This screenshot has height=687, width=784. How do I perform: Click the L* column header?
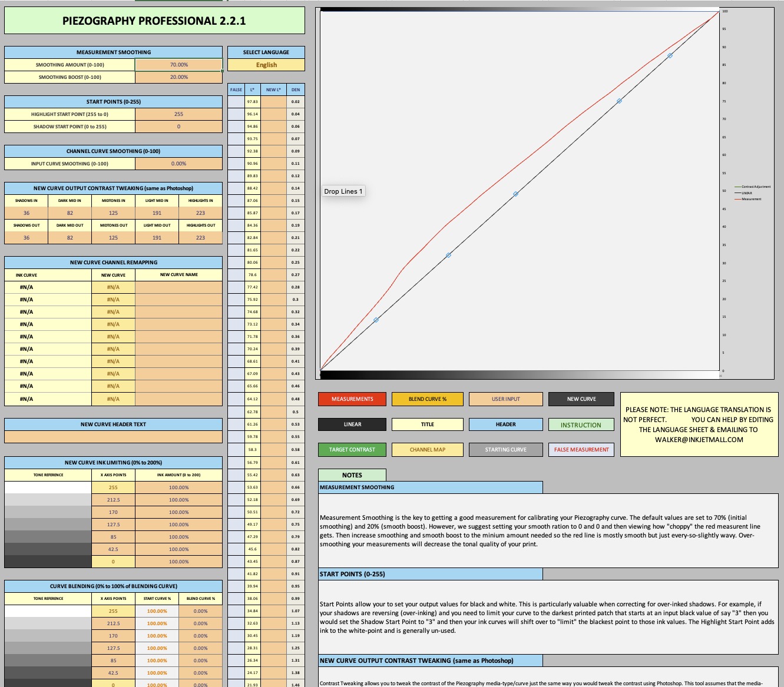click(253, 89)
